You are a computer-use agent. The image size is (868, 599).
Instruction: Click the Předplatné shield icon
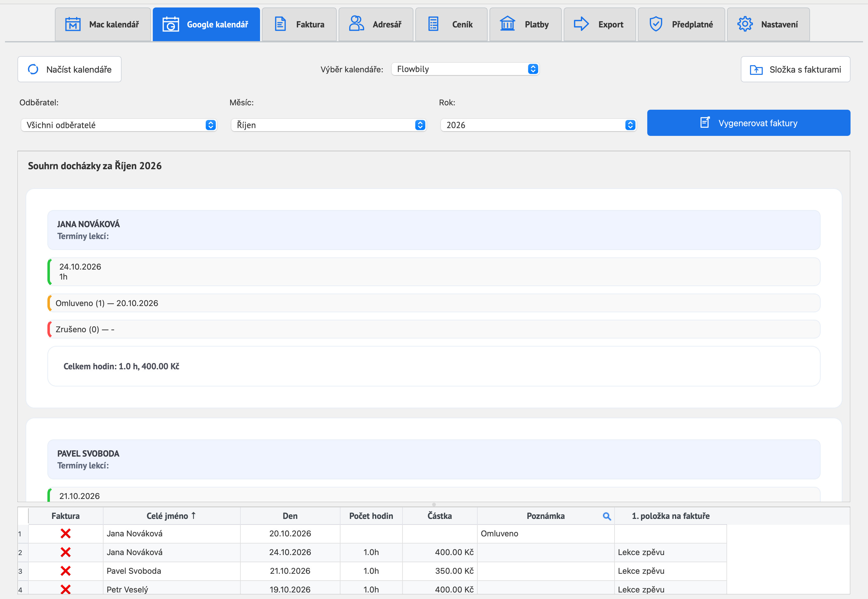click(655, 24)
